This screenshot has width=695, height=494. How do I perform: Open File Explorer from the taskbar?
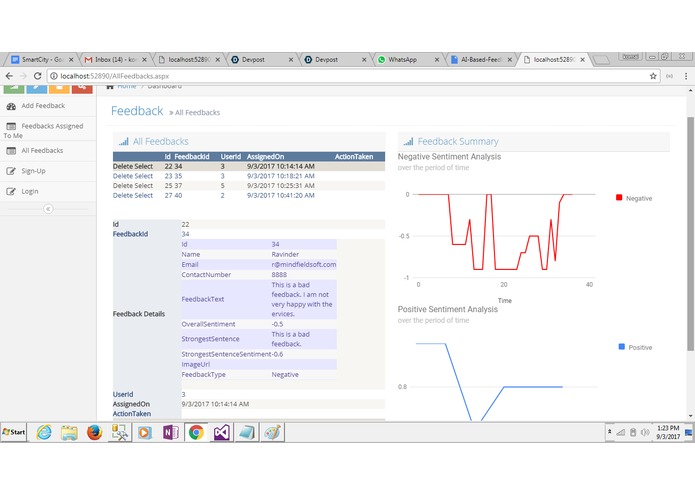[69, 432]
